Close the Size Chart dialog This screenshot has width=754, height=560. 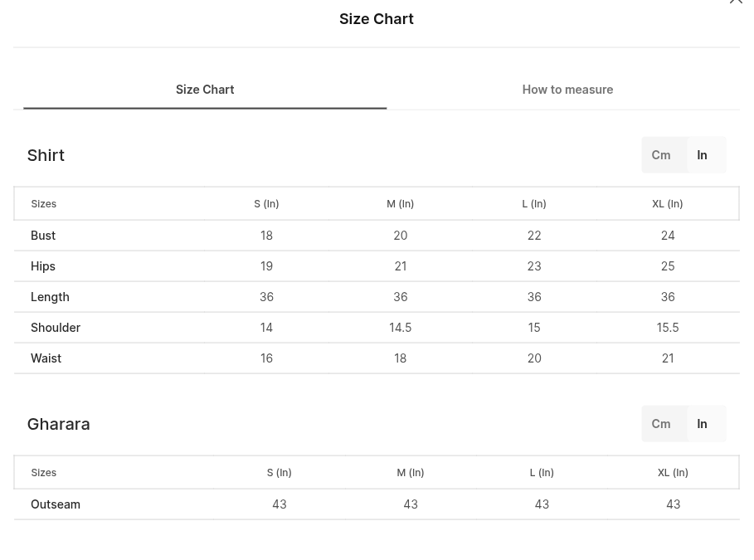coord(736,2)
